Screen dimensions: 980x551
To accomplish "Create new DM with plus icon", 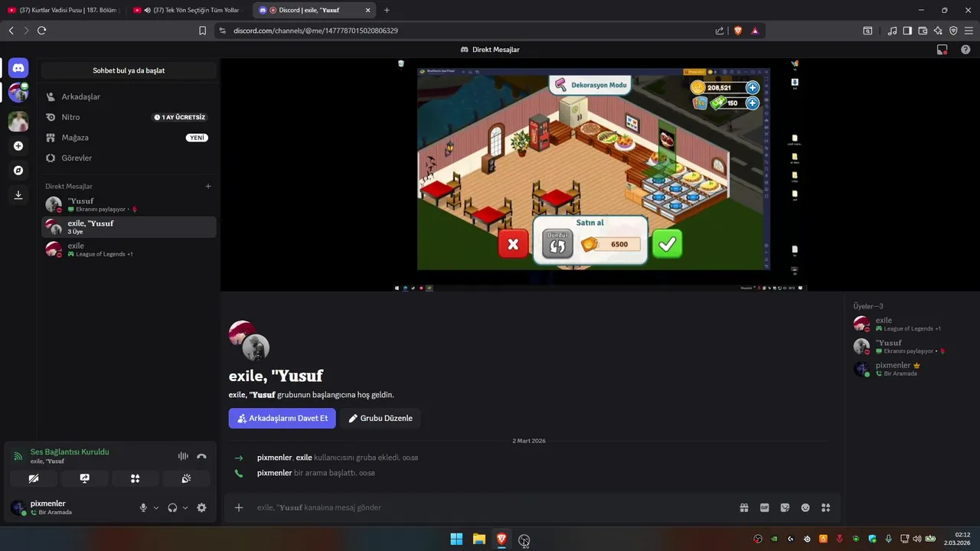I will (207, 186).
